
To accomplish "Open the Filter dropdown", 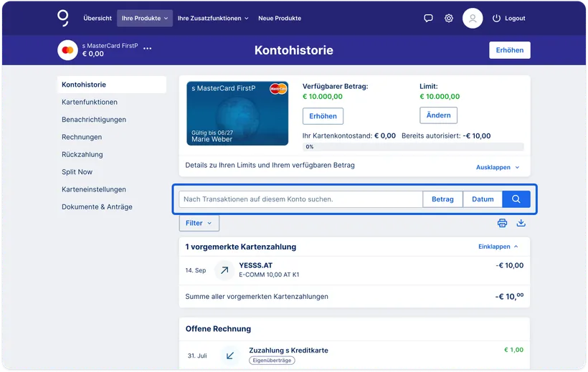I will tap(199, 223).
